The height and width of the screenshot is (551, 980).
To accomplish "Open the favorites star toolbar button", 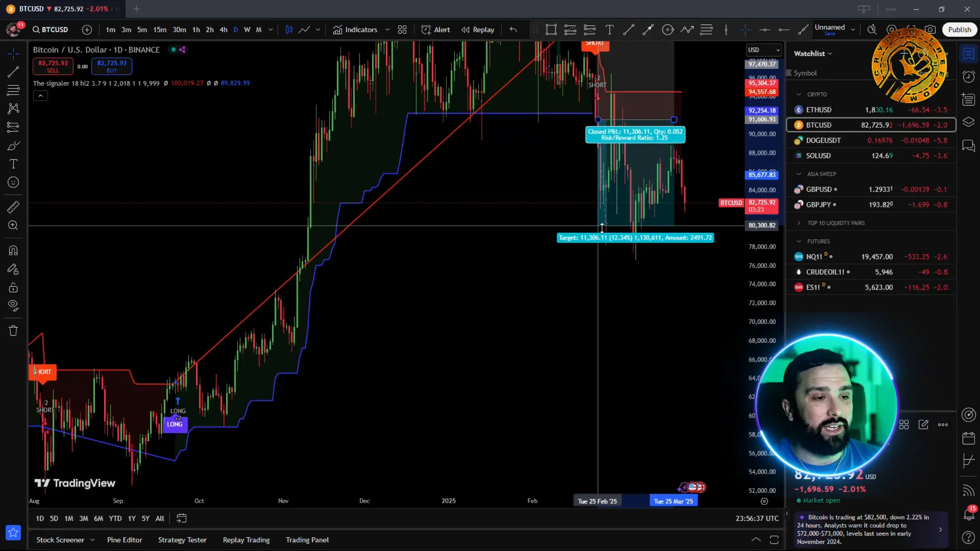I will tap(13, 533).
